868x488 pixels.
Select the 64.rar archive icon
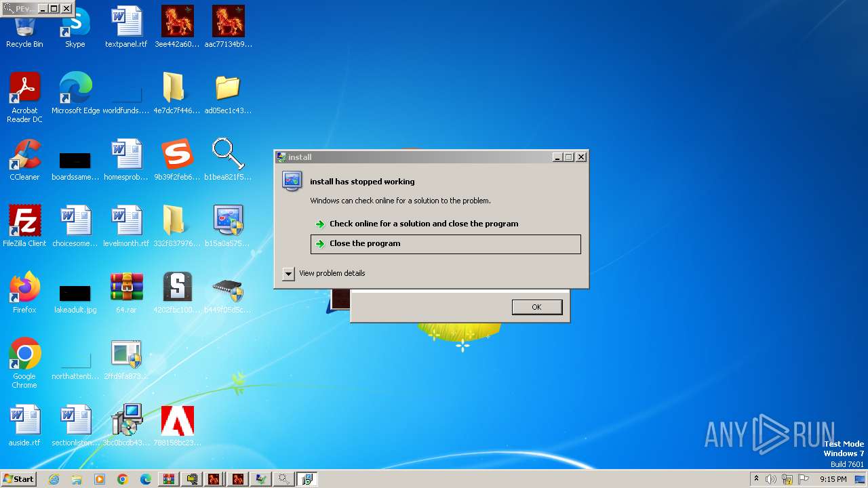point(126,293)
